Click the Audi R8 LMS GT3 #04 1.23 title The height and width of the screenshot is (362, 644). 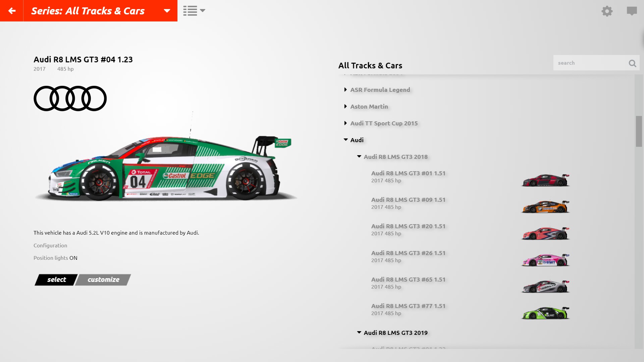pyautogui.click(x=83, y=60)
